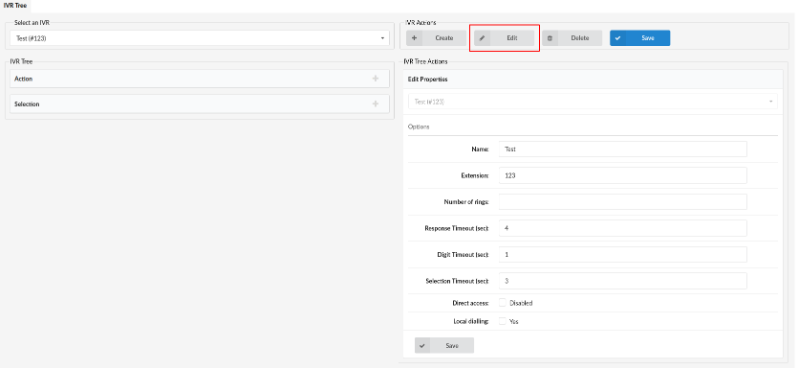Click the checkmark icon on bottom Save button
797x368 pixels.
tap(422, 346)
